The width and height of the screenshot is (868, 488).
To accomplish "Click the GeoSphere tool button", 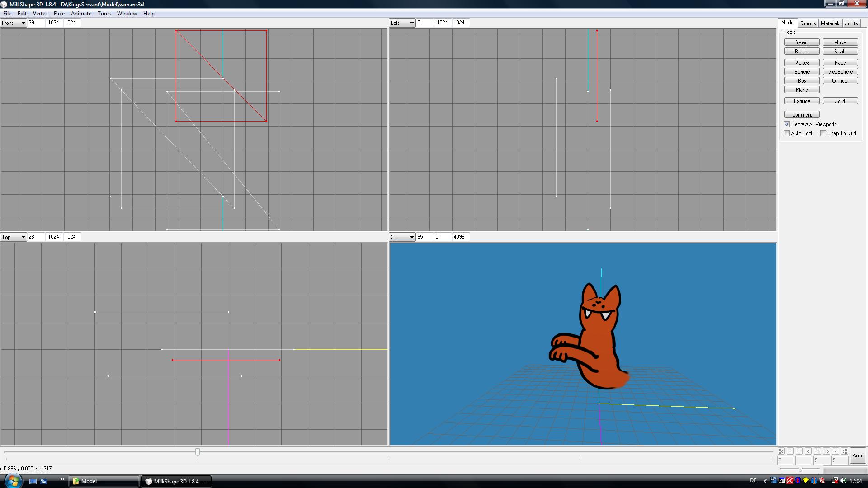I will click(840, 72).
